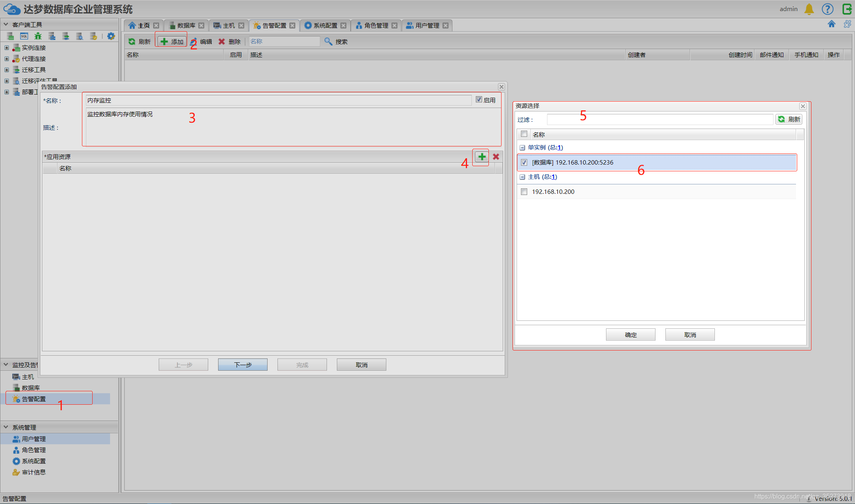Click the red X remove resource icon
The height and width of the screenshot is (504, 855).
496,157
